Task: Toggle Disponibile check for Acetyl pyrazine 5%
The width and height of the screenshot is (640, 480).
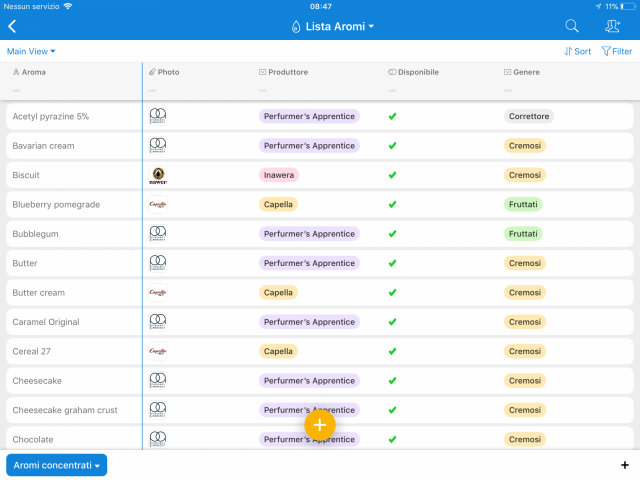Action: [392, 116]
